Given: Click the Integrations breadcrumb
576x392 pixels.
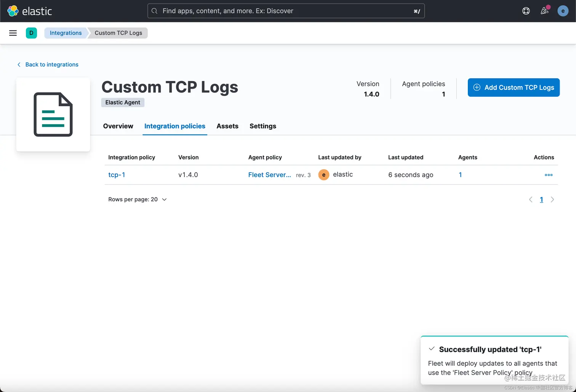Looking at the screenshot, I should coord(66,33).
